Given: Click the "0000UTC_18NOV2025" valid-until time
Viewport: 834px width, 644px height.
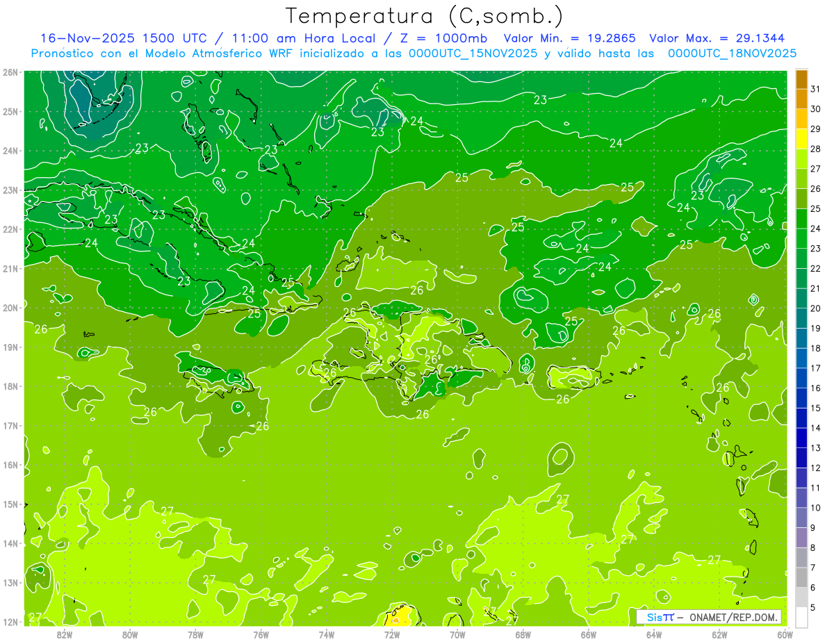Looking at the screenshot, I should coord(732,53).
